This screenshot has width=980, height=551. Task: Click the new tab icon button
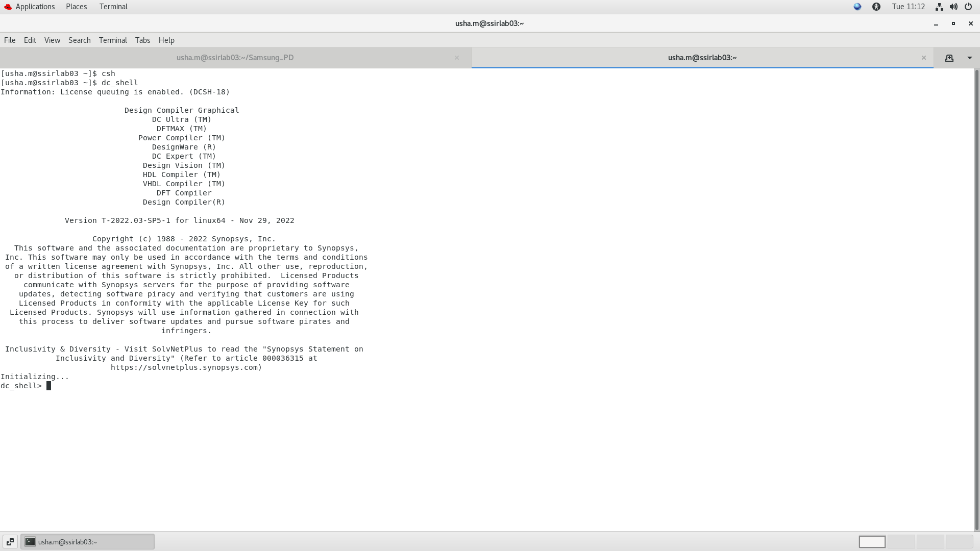(x=949, y=58)
